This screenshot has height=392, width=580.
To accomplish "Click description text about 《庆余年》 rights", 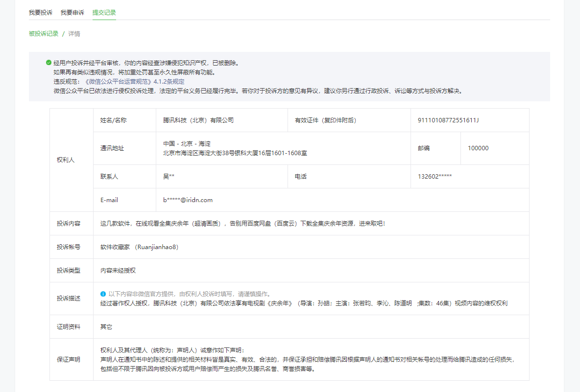I will 304,303.
